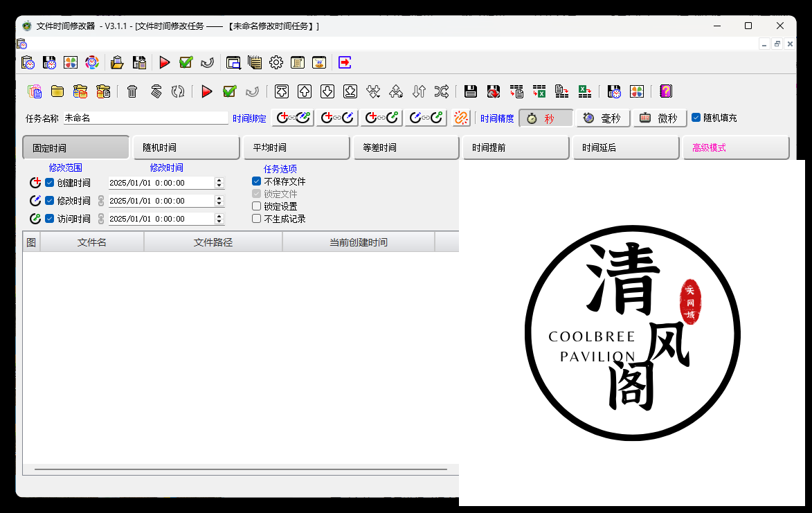Bind modify time with access time
Screen dimensions: 812x513
426,118
